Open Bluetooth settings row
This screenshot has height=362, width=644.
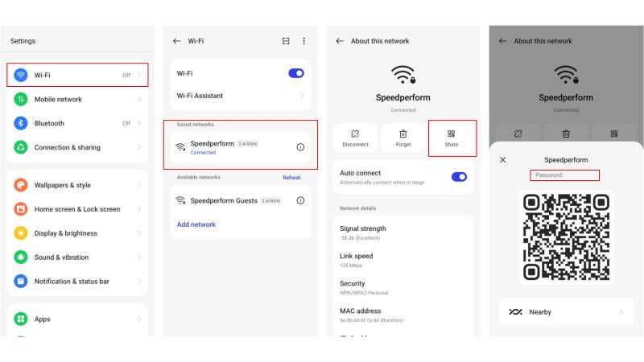tap(77, 123)
